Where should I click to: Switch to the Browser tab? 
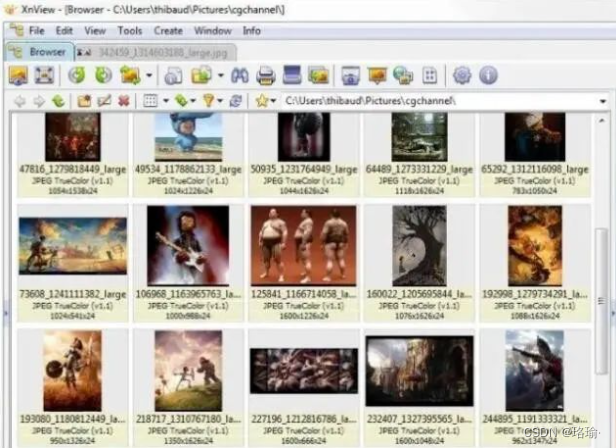[x=40, y=52]
